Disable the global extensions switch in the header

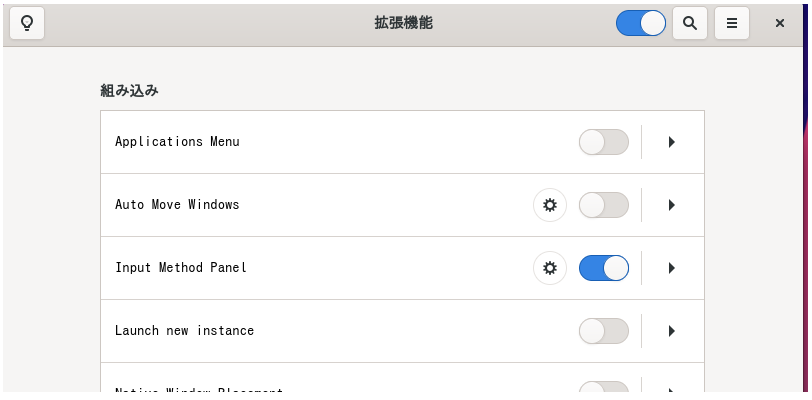(x=641, y=23)
